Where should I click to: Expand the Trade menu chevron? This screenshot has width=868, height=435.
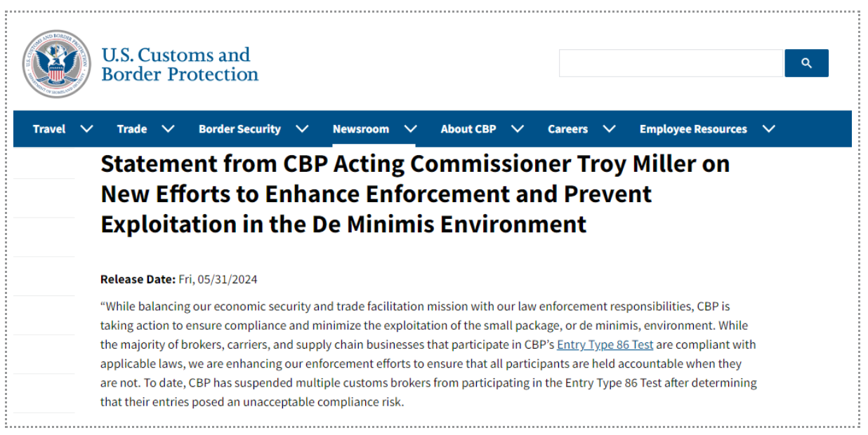click(x=168, y=129)
